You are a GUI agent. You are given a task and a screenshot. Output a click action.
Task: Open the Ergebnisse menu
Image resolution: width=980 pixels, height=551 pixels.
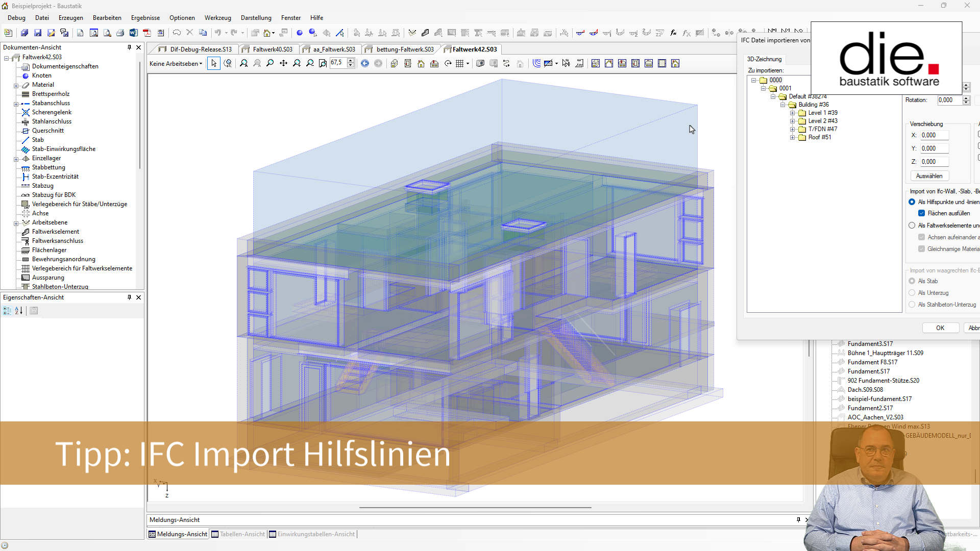145,18
